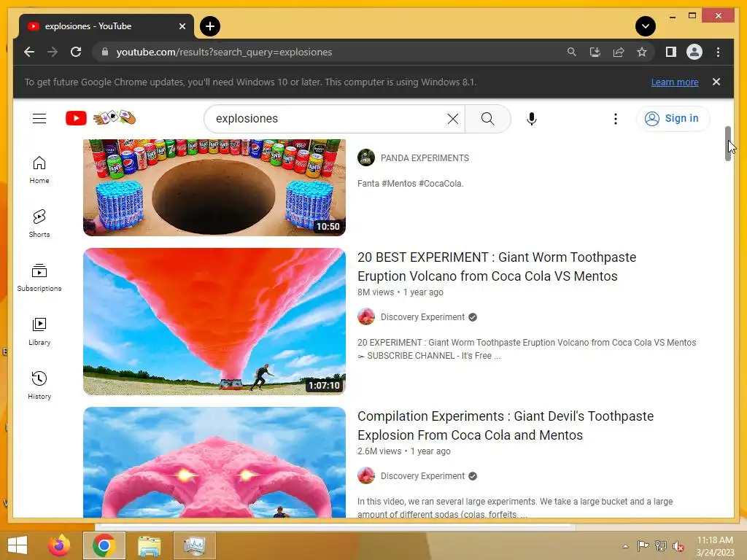Click the Fanta #Mentos #CocaCola description
This screenshot has height=560, width=747.
click(x=410, y=183)
